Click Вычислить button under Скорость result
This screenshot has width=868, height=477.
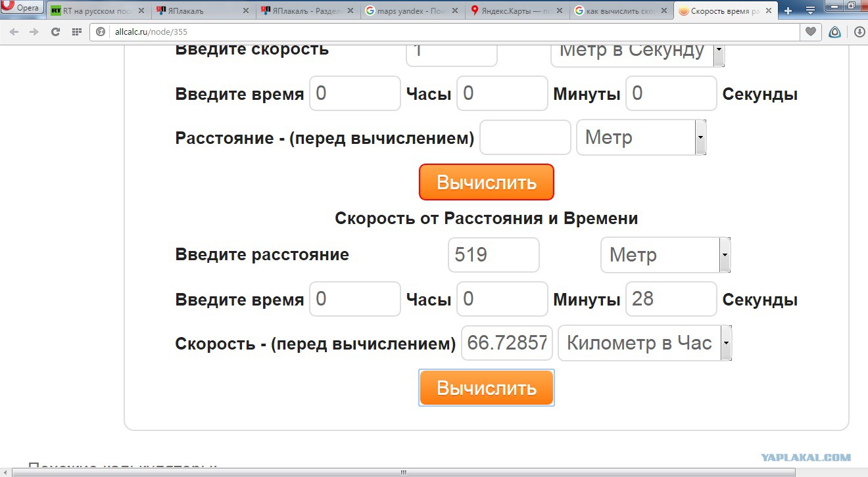tap(487, 388)
